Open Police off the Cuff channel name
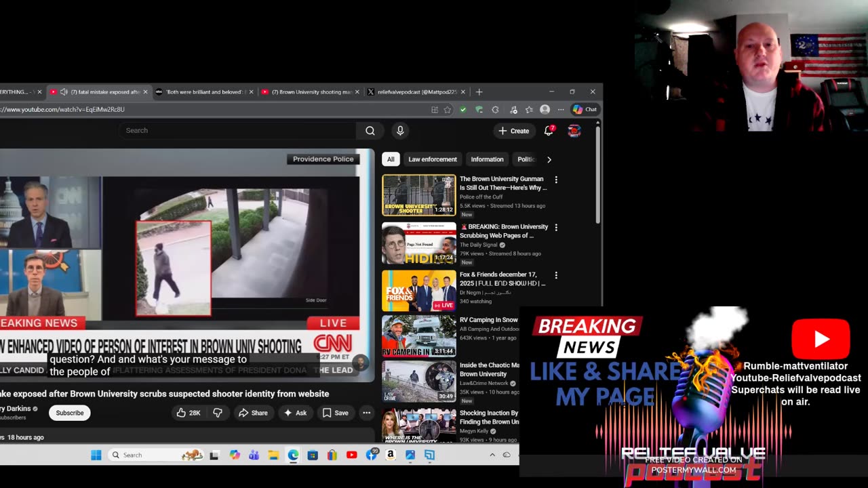The width and height of the screenshot is (868, 488). [x=481, y=197]
